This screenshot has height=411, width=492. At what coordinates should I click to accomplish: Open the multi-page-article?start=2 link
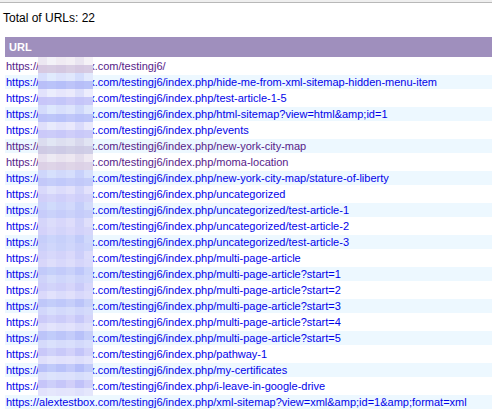[173, 290]
